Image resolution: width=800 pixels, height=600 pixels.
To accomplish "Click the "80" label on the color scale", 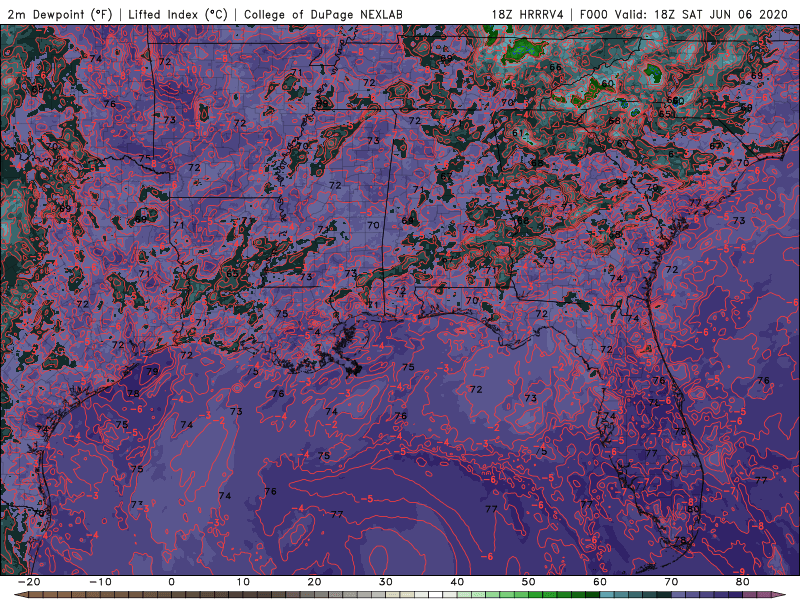I will (x=743, y=582).
